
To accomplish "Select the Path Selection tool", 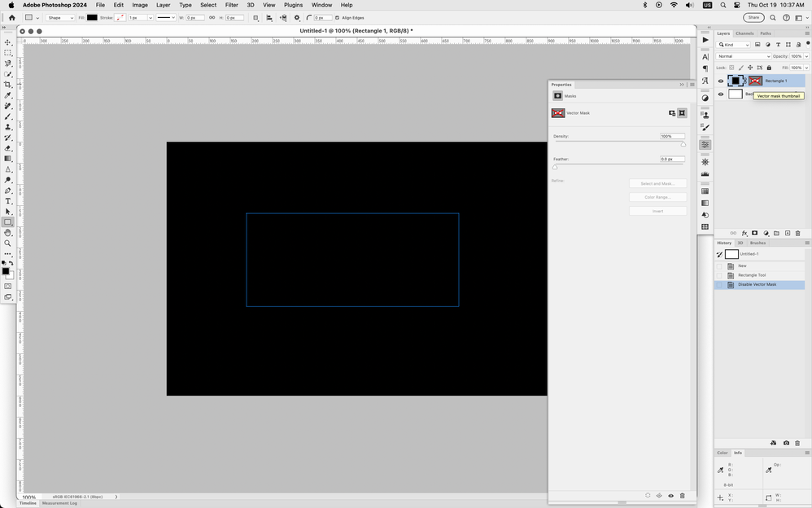I will coord(8,212).
